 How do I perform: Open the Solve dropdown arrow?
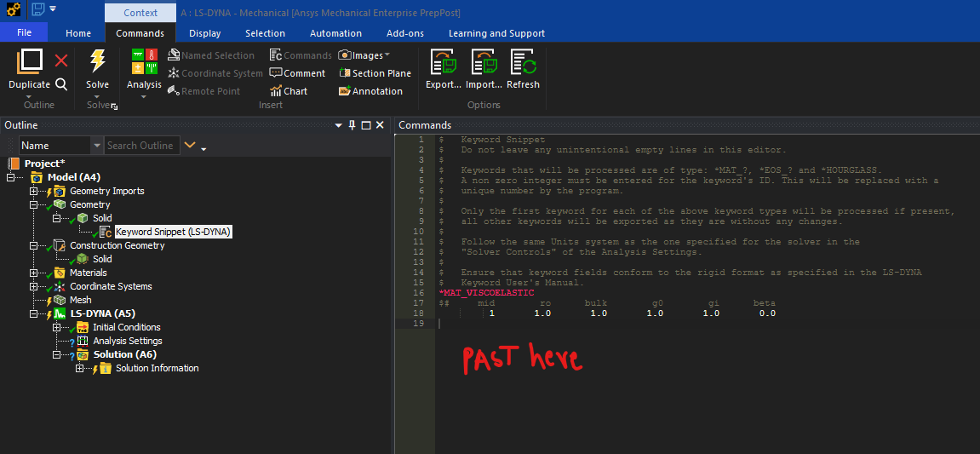point(98,95)
